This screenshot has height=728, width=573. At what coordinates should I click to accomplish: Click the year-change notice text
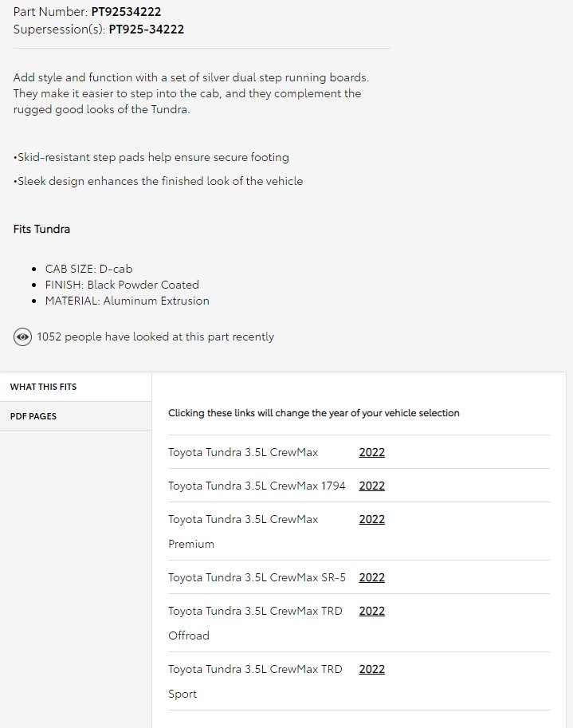(x=314, y=413)
